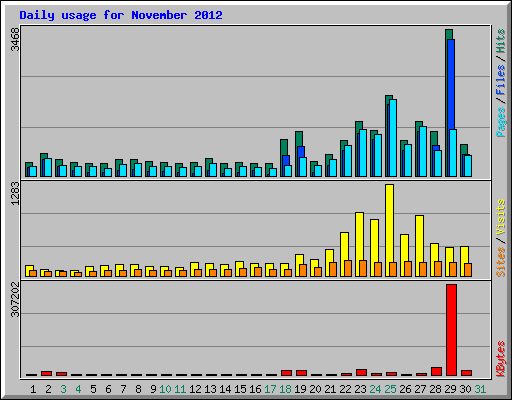Click the tallest yellow Visits bar for day 25

389,230
